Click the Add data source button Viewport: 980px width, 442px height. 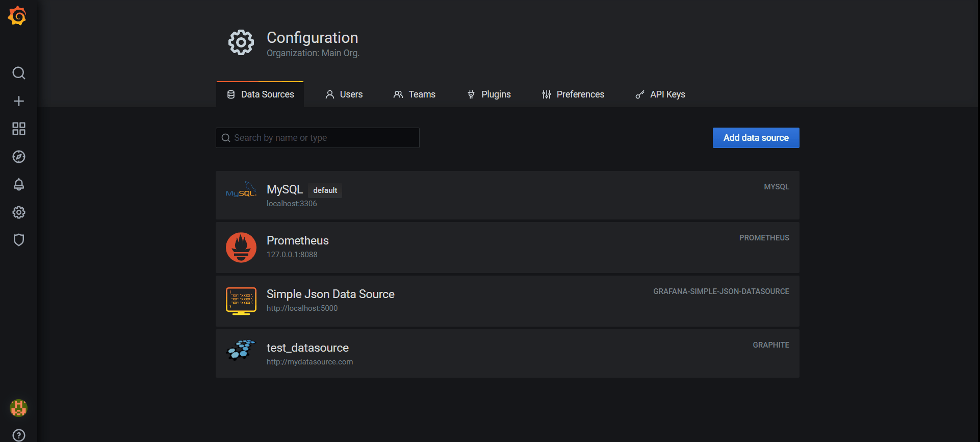click(756, 138)
